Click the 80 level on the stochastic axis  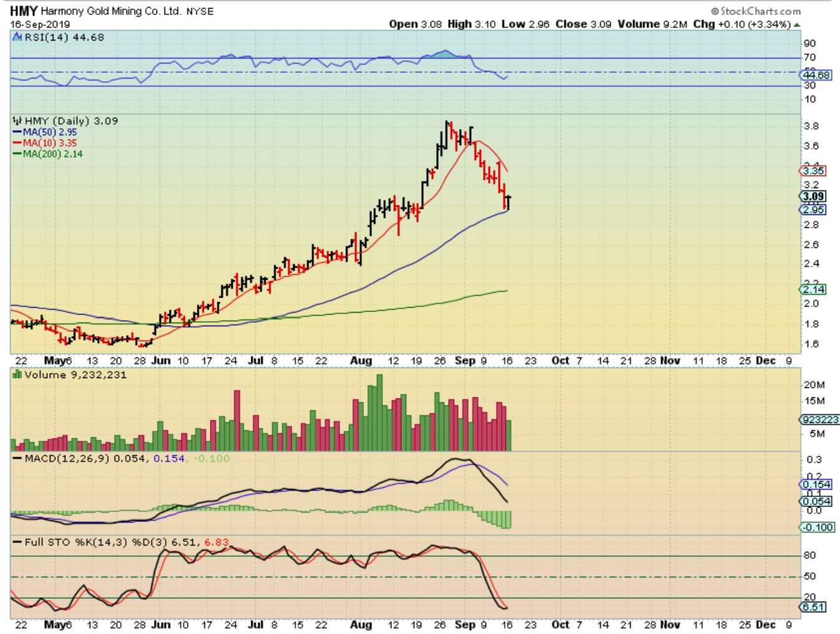pos(809,556)
